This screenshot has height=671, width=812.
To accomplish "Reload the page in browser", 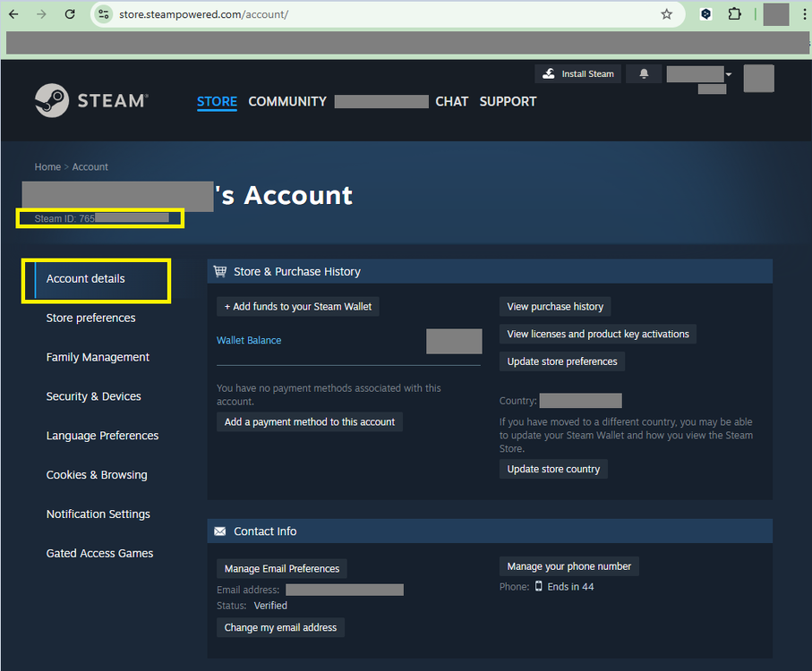I will [x=70, y=14].
